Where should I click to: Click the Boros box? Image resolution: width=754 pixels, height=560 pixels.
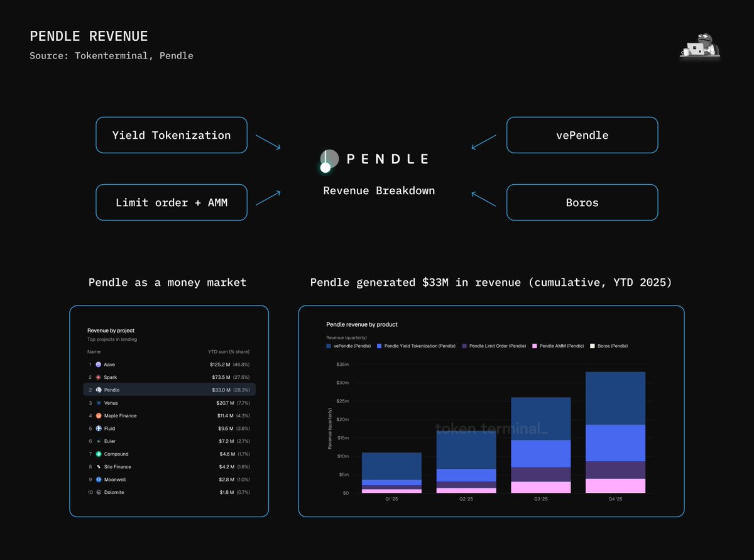582,202
